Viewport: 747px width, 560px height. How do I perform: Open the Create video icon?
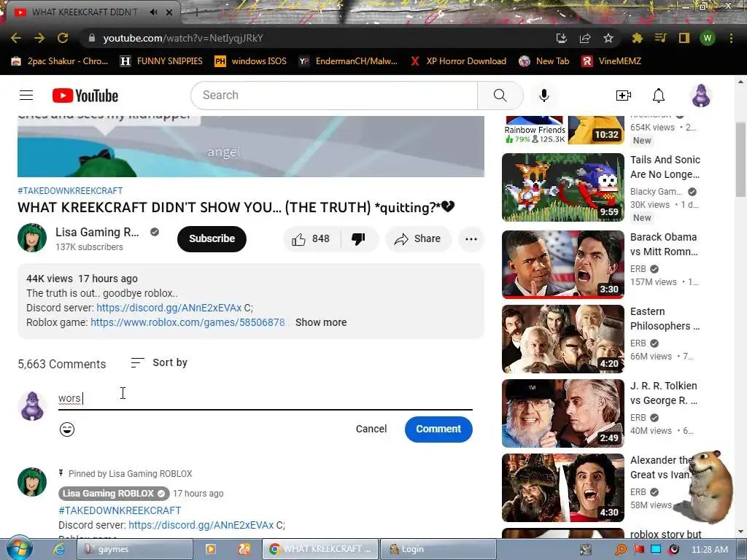click(x=623, y=96)
